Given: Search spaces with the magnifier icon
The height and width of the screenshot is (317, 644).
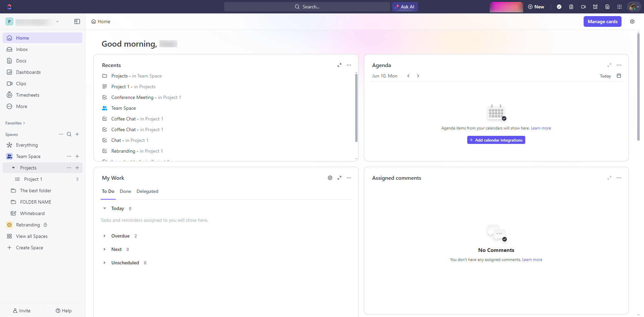Looking at the screenshot, I should 69,134.
